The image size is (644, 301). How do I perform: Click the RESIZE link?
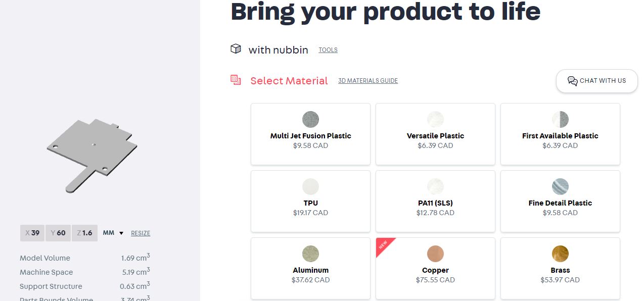point(141,233)
